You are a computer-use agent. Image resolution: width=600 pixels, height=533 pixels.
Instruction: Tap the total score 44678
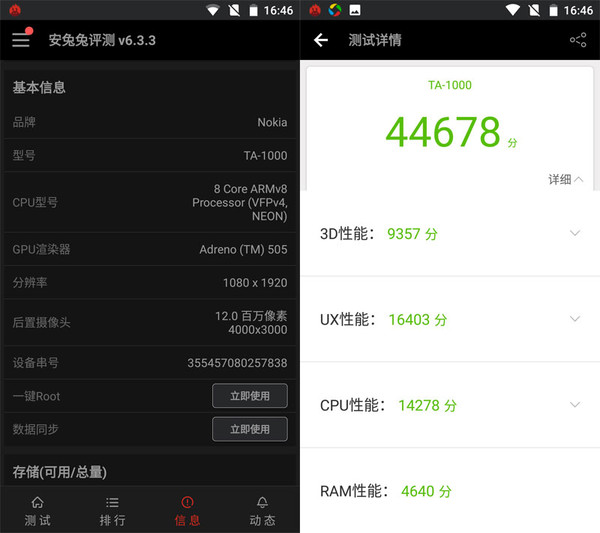[x=443, y=132]
